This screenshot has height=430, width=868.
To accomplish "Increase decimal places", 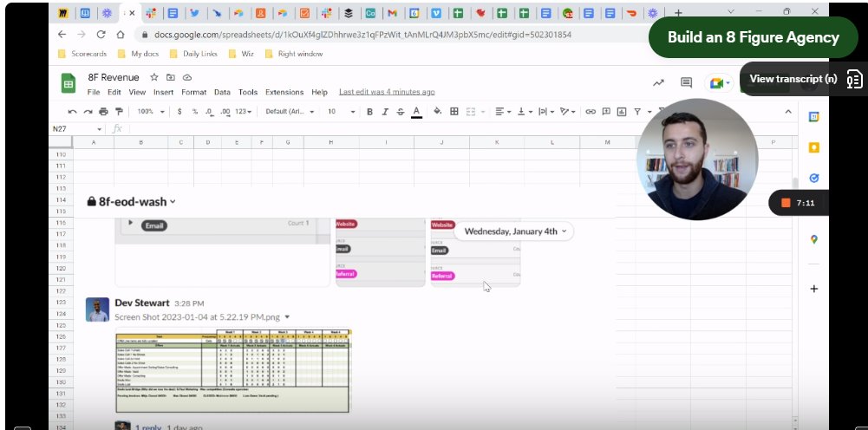I will (225, 112).
